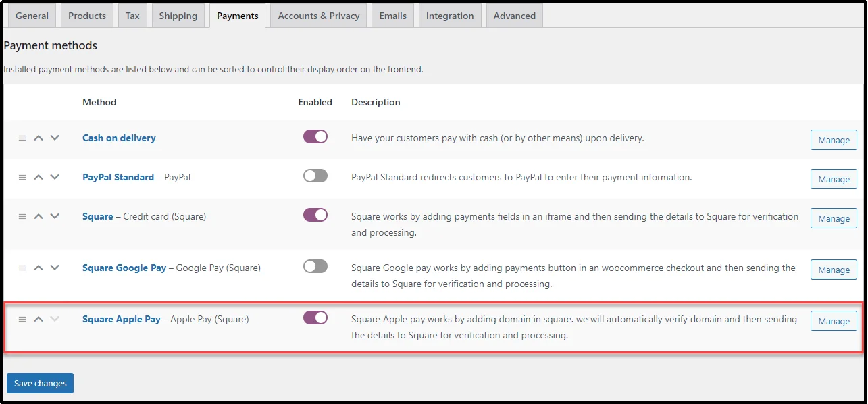The width and height of the screenshot is (868, 404).
Task: Open the Shipping settings tab
Action: [x=178, y=16]
